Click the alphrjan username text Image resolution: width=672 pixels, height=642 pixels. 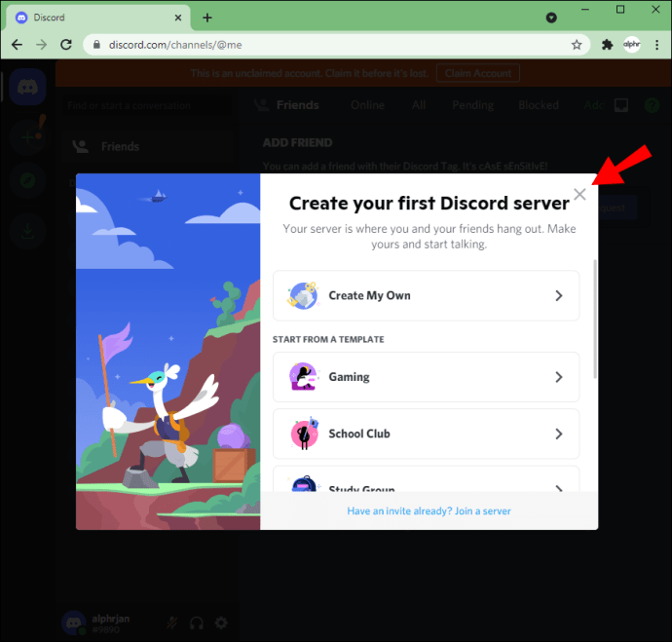[x=111, y=619]
